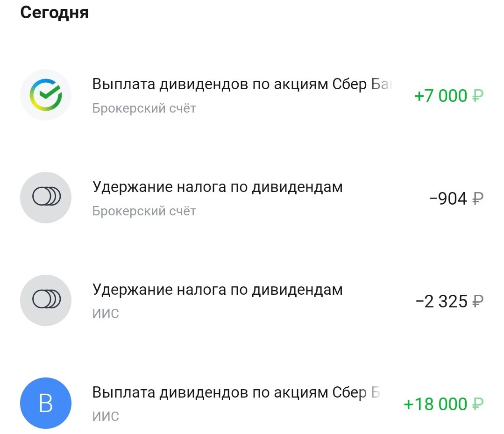Tap the −2 325 ₽ amount
Screen dimensions: 504x434
point(450,301)
